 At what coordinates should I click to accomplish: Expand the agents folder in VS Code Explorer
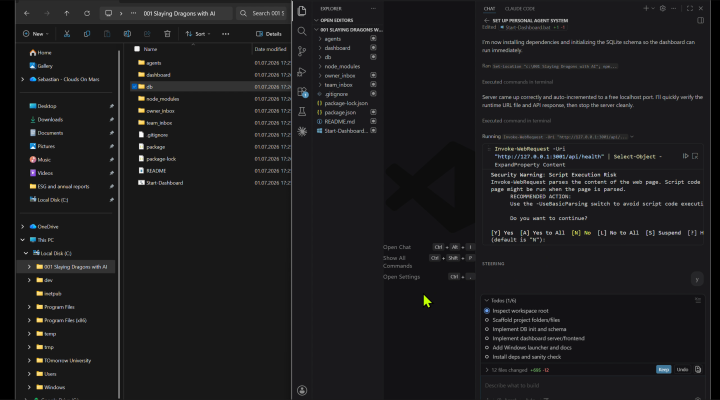pyautogui.click(x=320, y=39)
